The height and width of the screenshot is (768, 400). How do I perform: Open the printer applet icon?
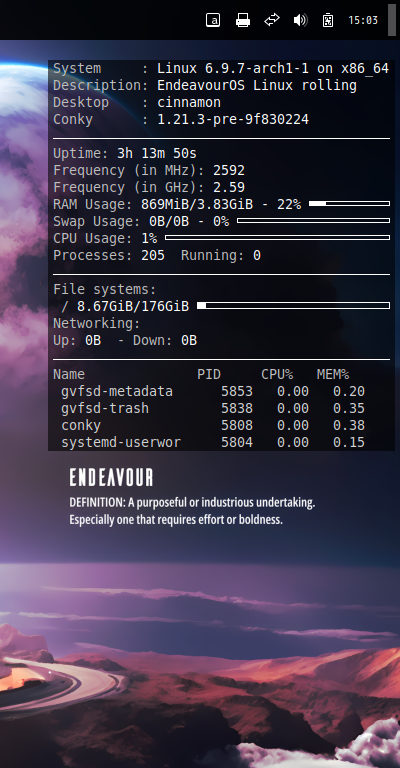tap(243, 20)
